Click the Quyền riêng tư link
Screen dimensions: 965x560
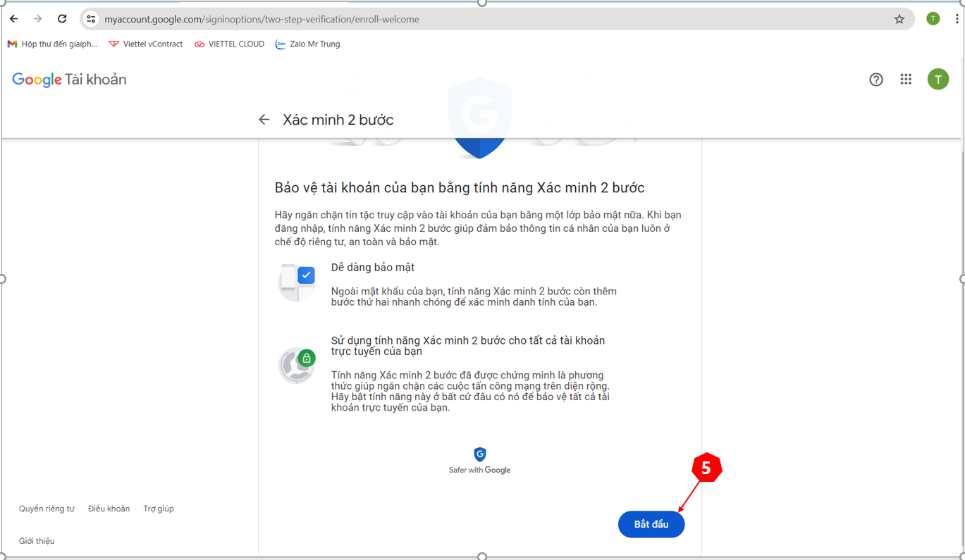[47, 509]
